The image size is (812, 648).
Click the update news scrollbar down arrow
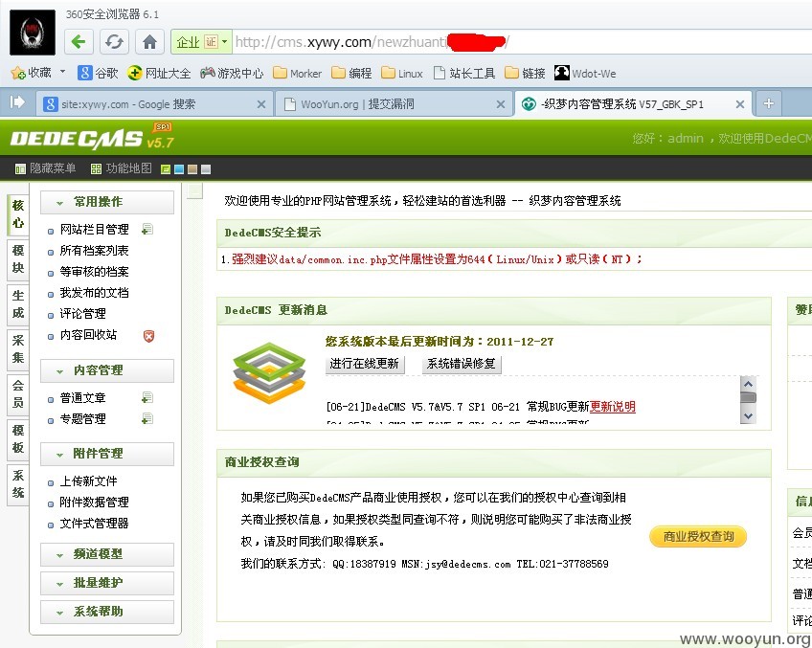[x=748, y=415]
